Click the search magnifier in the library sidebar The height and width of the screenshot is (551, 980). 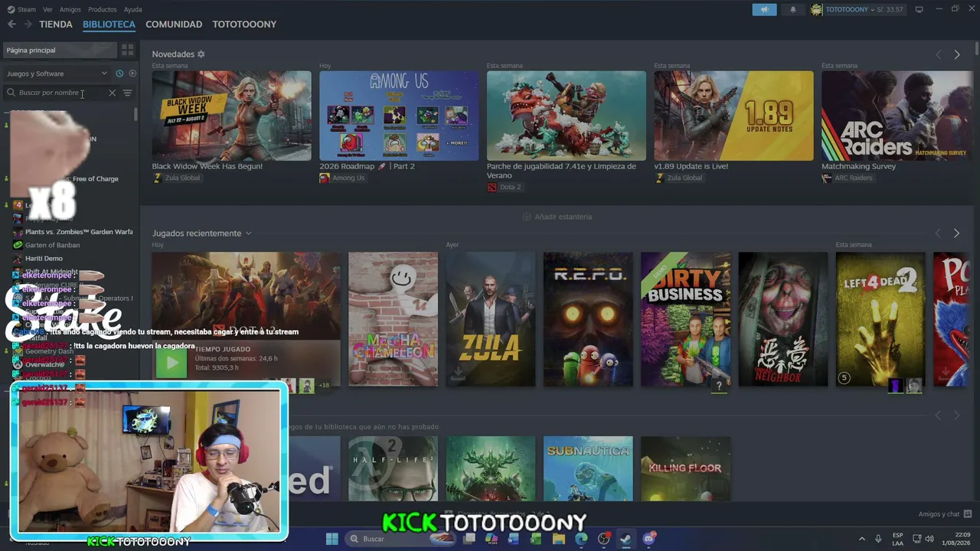click(11, 93)
